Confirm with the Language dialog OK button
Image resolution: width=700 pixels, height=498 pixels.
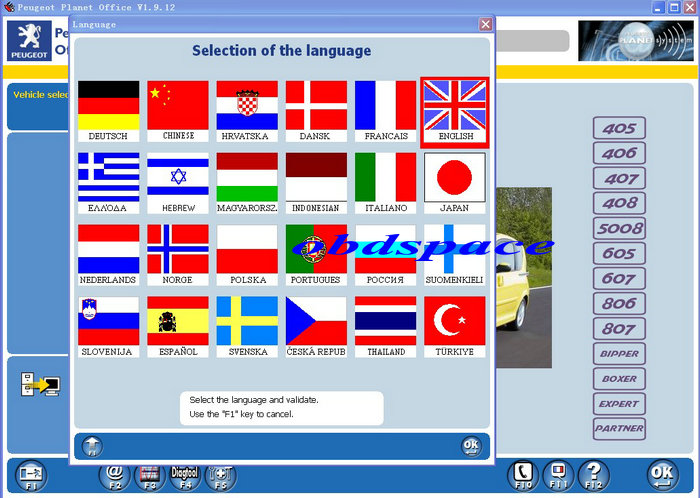(471, 446)
